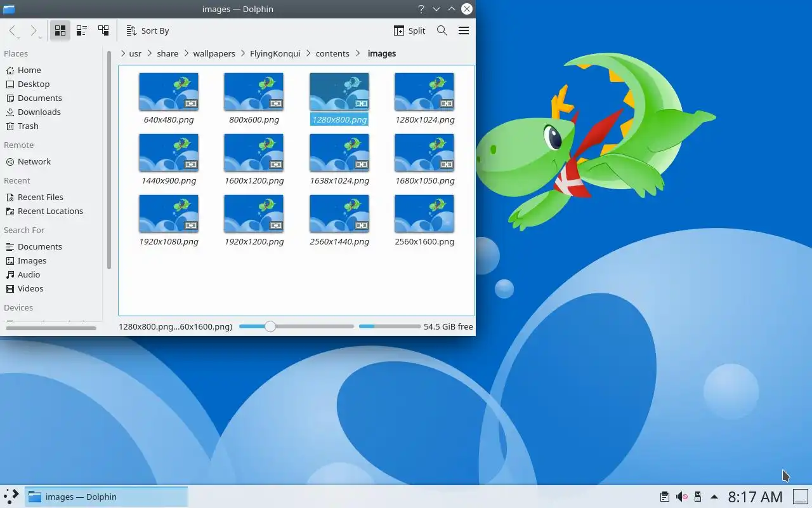This screenshot has height=508, width=812.
Task: Expand the root breadcrumb chevron before usr
Action: pyautogui.click(x=122, y=53)
